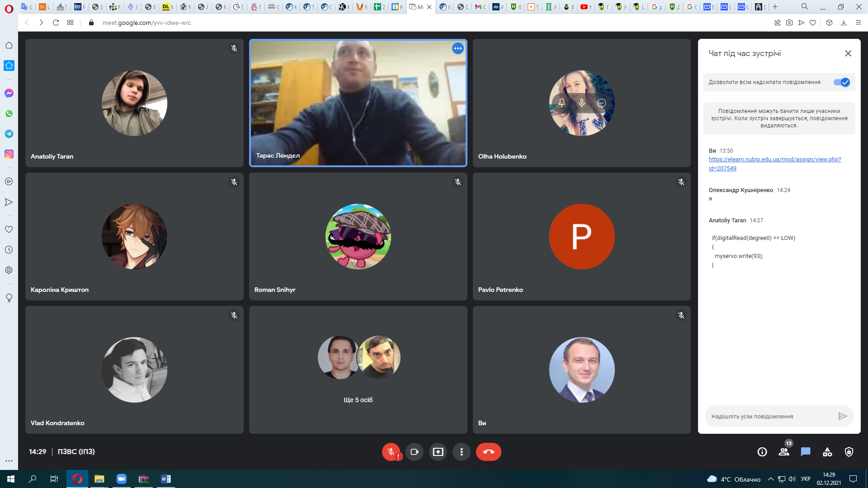Reload the Meet page
868x488 pixels.
coord(56,23)
